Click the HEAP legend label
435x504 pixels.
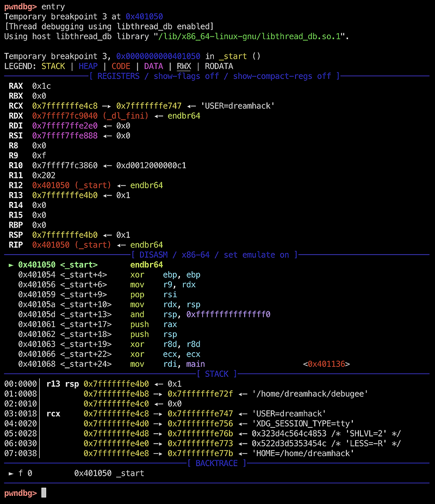(88, 66)
